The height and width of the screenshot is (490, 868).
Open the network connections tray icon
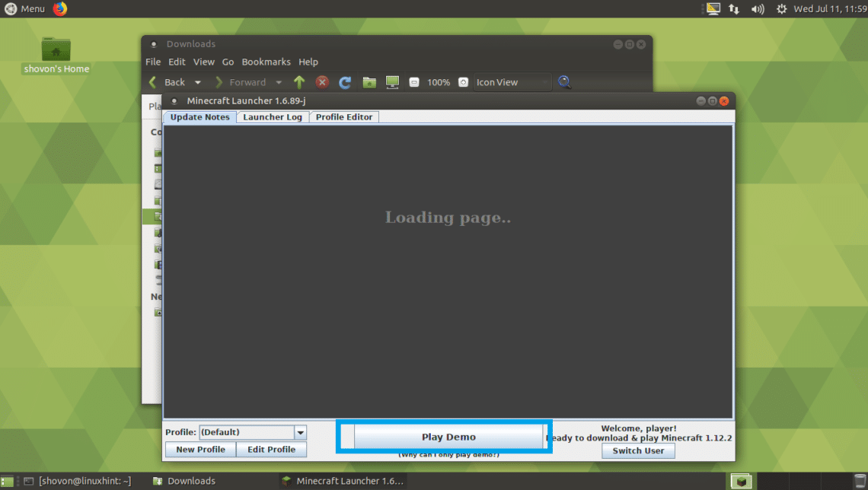coord(734,9)
